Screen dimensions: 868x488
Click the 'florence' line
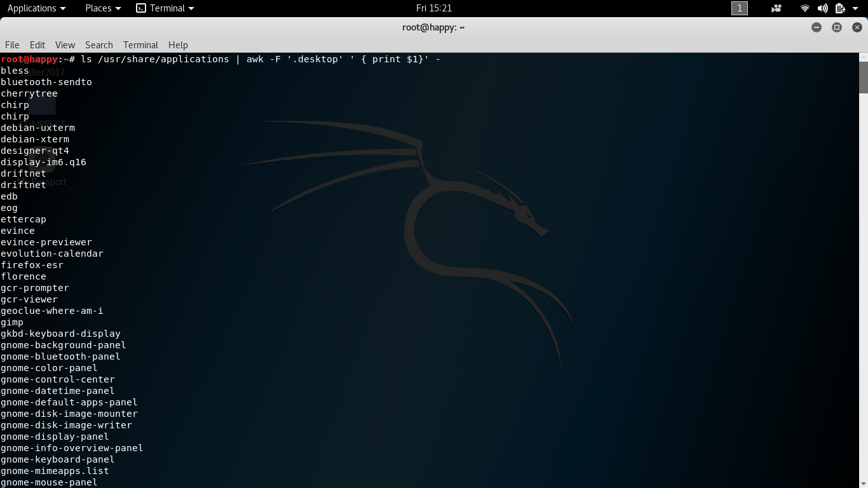click(x=24, y=276)
